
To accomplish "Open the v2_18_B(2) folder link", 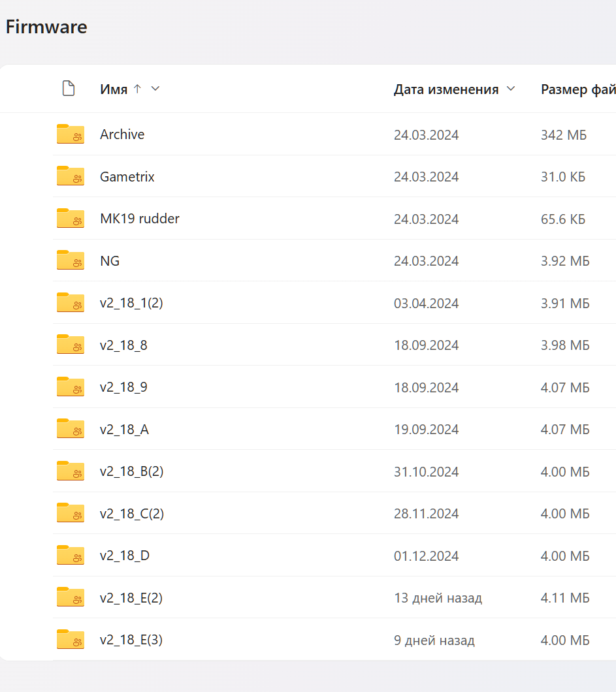I will point(131,471).
